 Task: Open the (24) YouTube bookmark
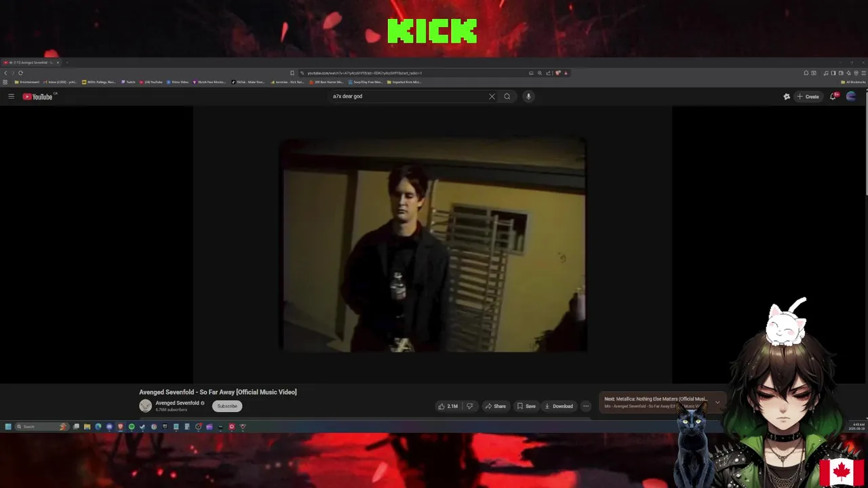[x=151, y=82]
